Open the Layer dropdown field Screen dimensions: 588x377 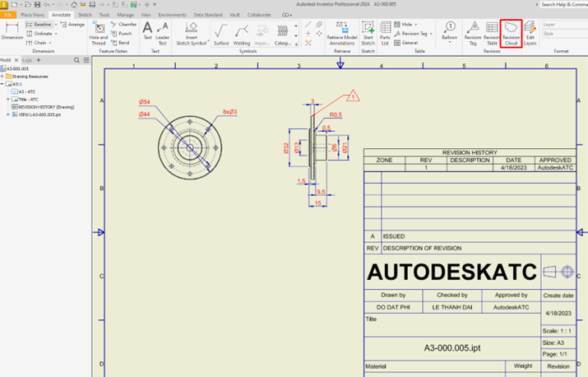[x=565, y=25]
